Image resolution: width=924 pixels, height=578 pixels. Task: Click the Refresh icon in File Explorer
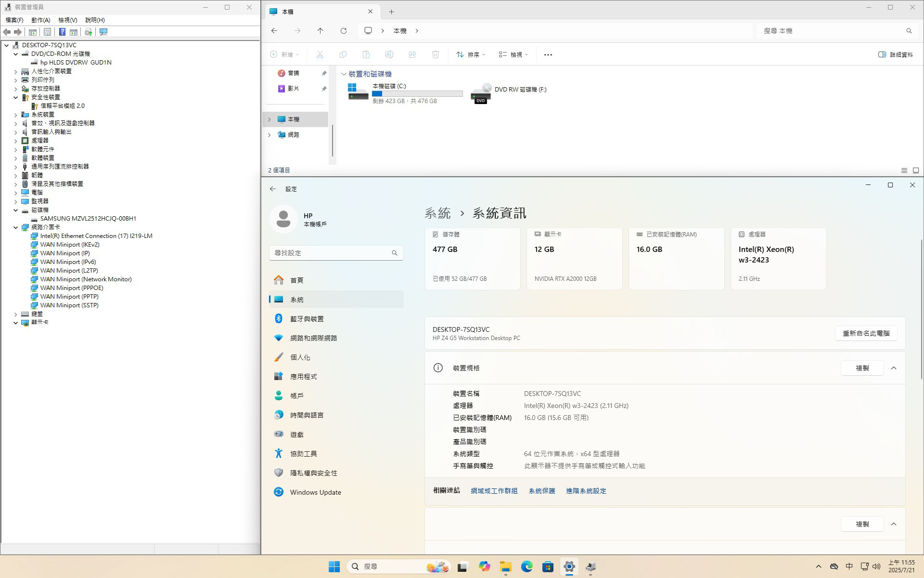[x=344, y=31]
